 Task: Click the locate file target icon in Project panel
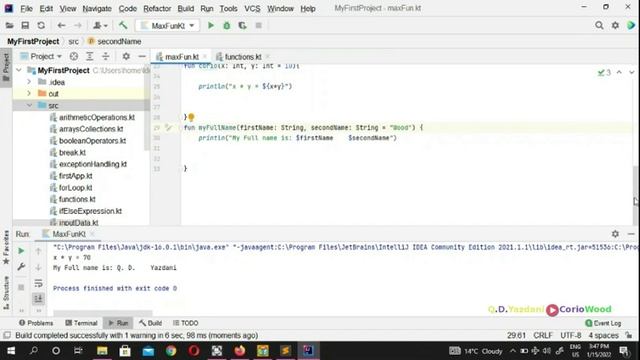click(73, 56)
